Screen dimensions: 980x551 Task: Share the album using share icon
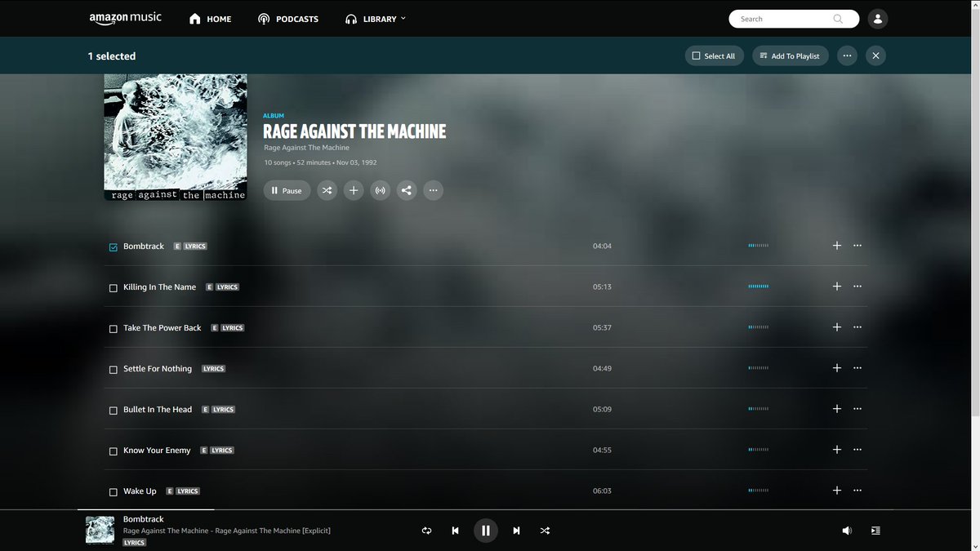point(407,190)
